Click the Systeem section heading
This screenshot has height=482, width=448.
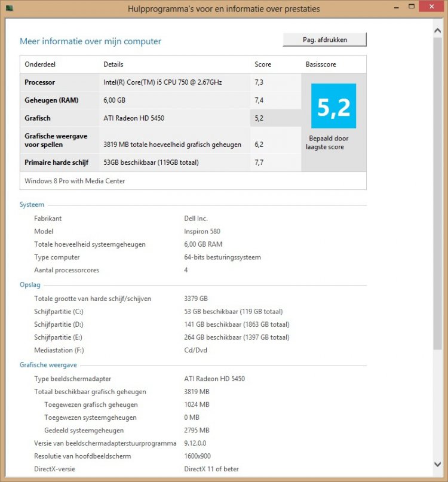coord(32,205)
